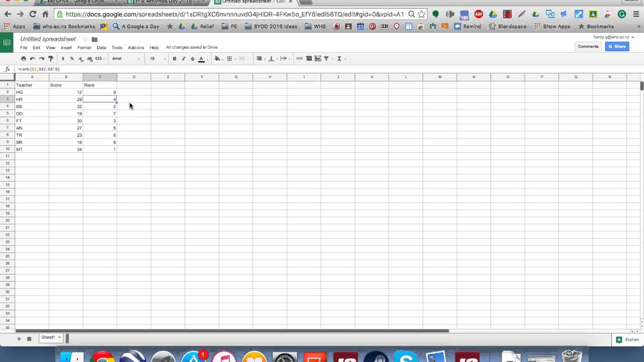Viewport: 644px width, 362px height.
Task: Click the Add sheet plus icon
Action: point(19,339)
